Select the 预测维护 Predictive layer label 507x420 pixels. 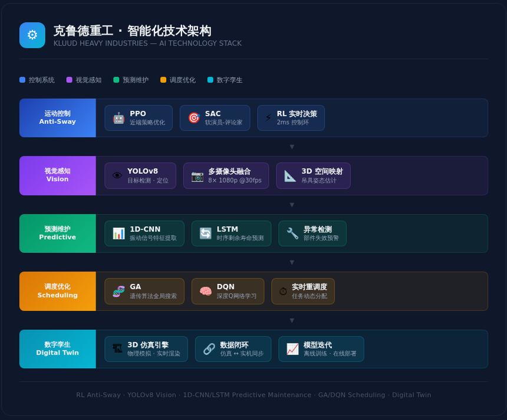pos(58,233)
